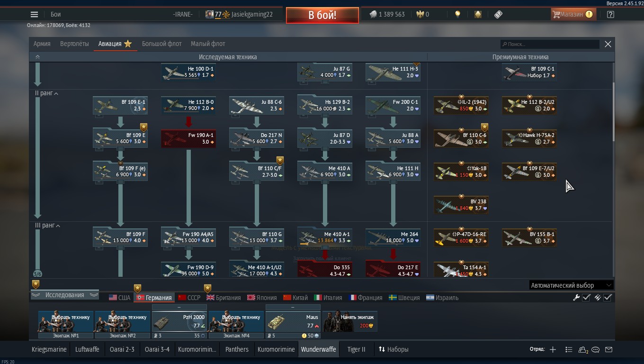Select the Швеция nation tab
Viewport: 644px width, 364px height.
404,298
